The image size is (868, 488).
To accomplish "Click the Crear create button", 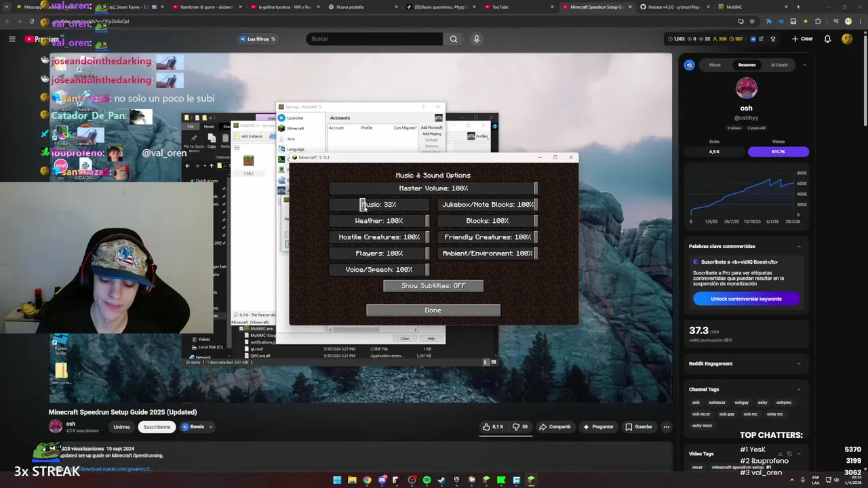I will click(x=802, y=39).
